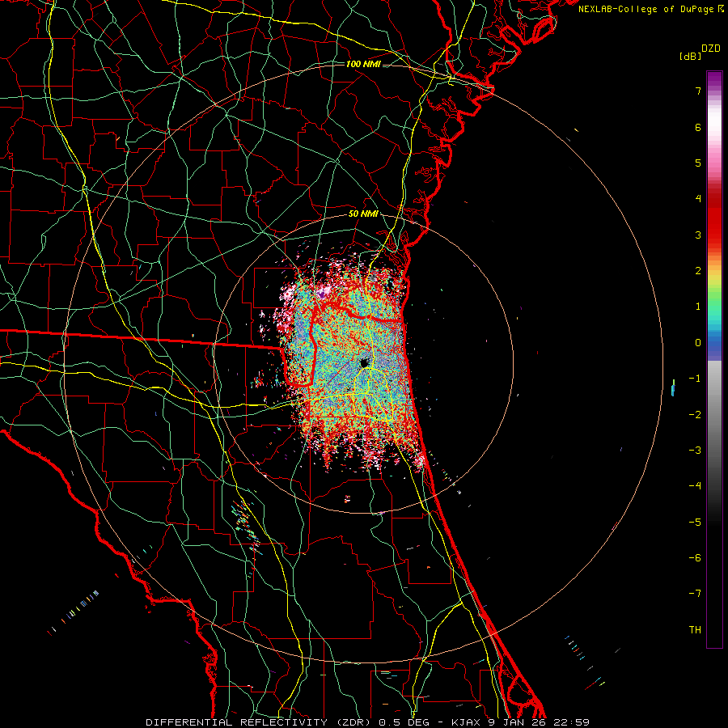Click the 0 value on the color scale

pos(698,343)
